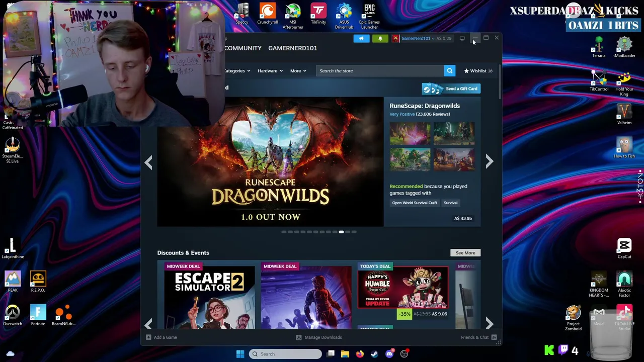Open Friends & Chat in Steam

point(479,337)
